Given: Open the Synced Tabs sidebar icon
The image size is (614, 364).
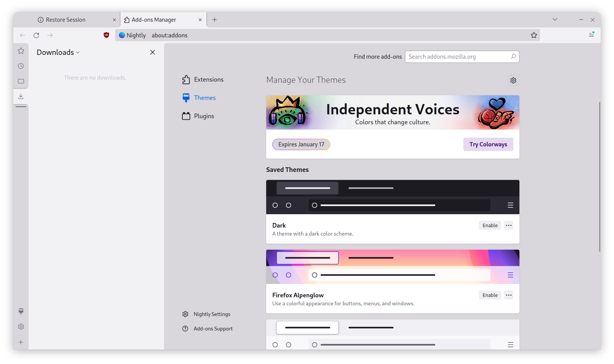Looking at the screenshot, I should pos(21,81).
